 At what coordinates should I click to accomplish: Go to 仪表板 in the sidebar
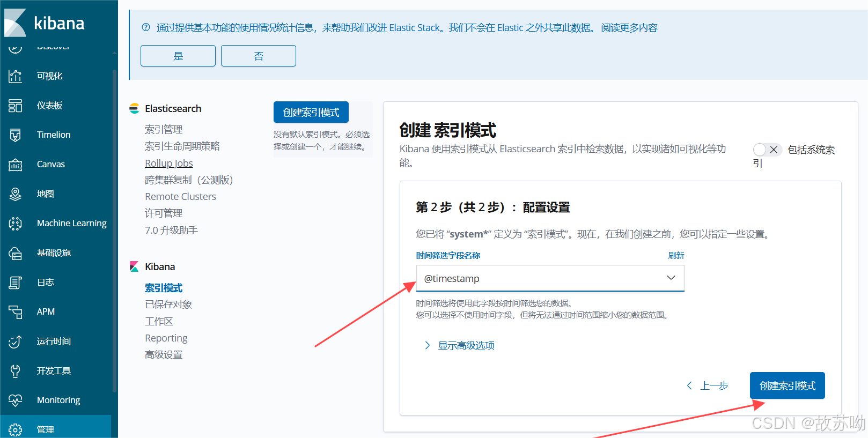pos(50,106)
